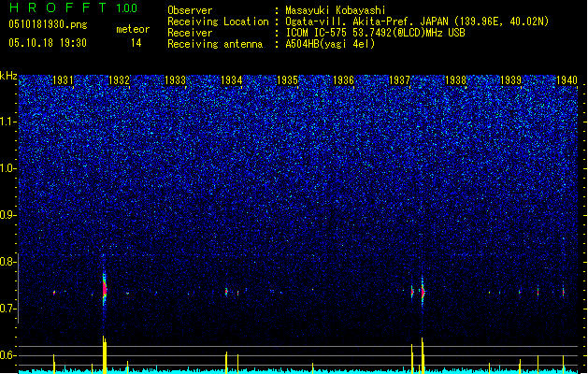Click the faint echo just before 1940

(x=564, y=293)
